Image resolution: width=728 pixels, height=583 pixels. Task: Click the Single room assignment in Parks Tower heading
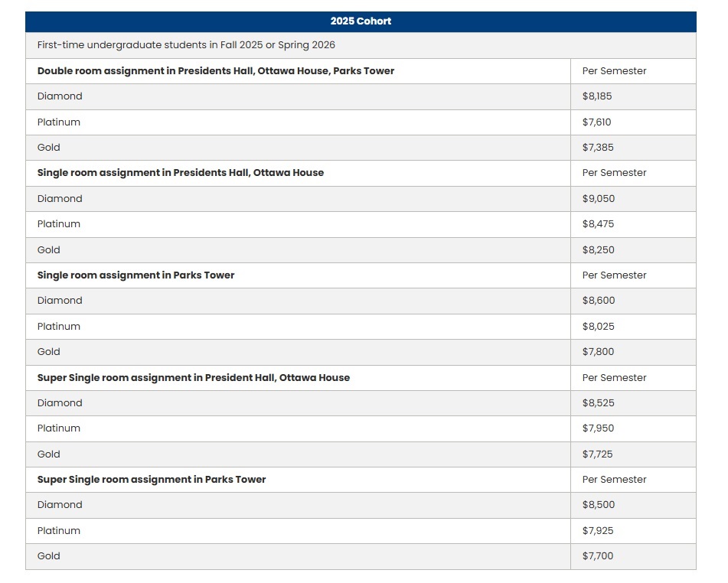point(136,275)
